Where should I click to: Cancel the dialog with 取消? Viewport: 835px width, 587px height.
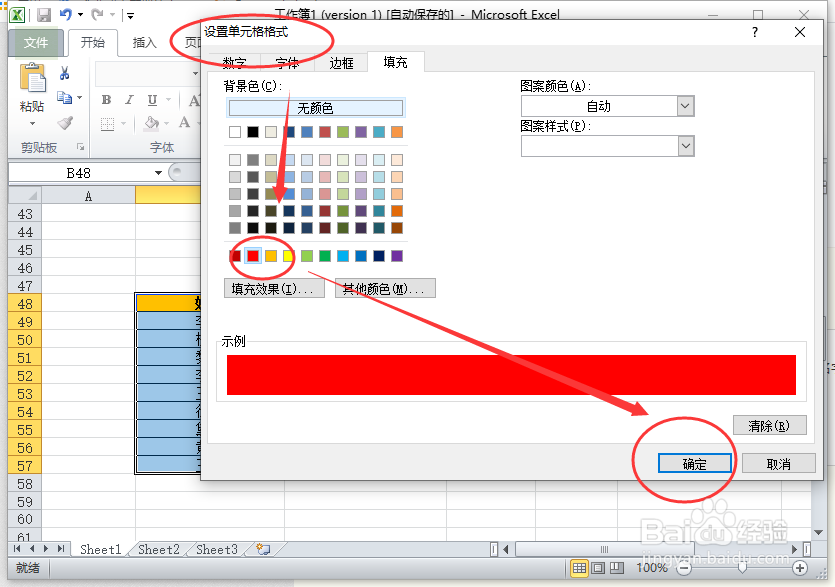[x=778, y=463]
